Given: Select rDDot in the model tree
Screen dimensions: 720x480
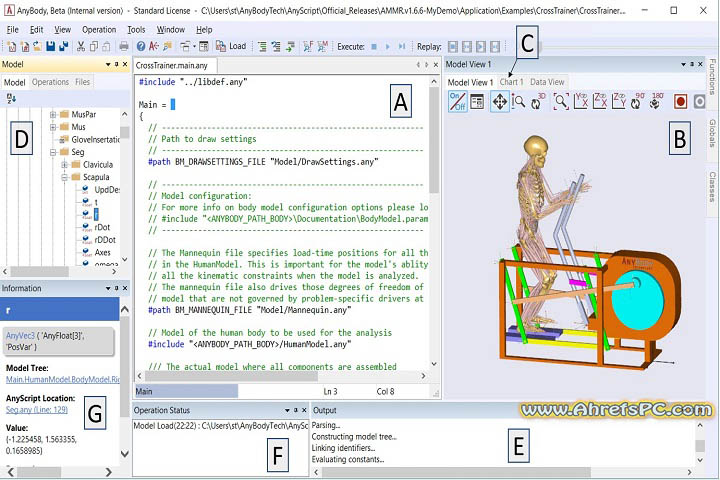Looking at the screenshot, I should pyautogui.click(x=105, y=240).
